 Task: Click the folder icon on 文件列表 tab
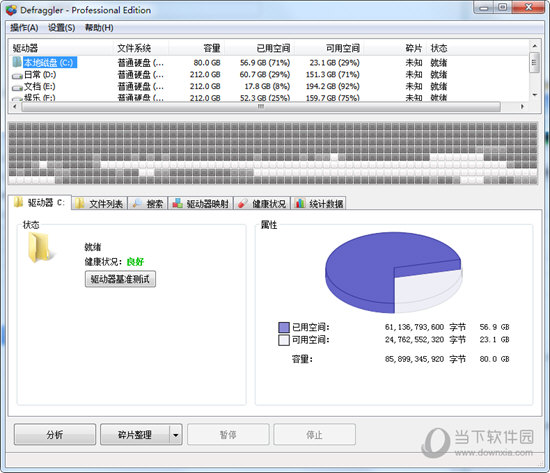click(x=80, y=203)
